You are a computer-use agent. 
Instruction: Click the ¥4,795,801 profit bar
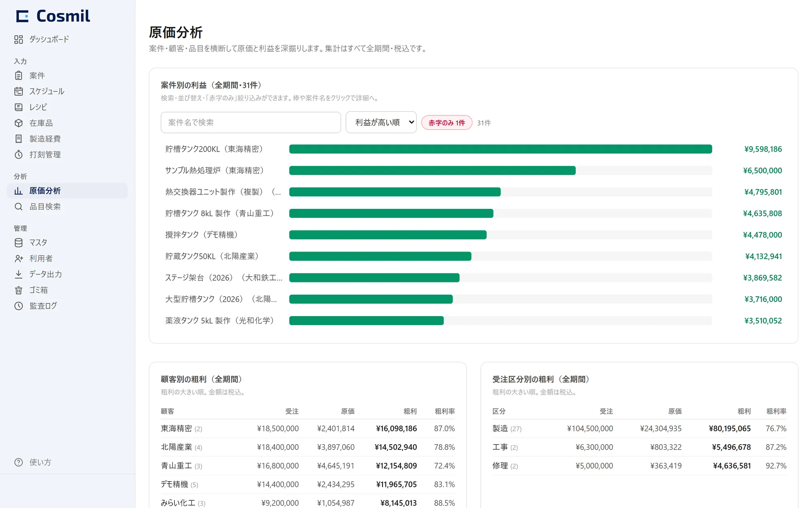(x=395, y=192)
